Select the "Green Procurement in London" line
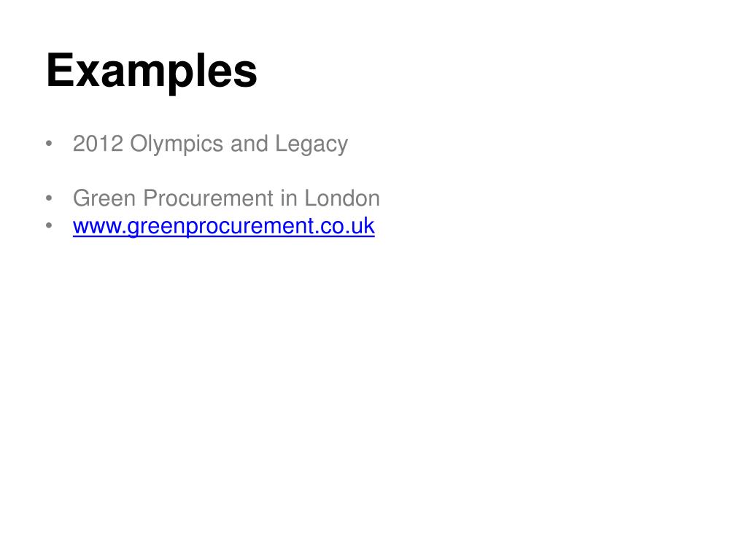 click(226, 198)
